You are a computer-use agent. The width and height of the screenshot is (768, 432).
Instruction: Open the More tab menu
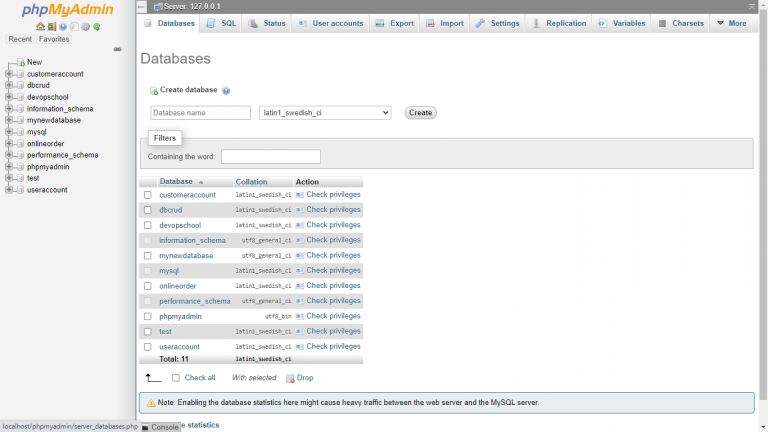(732, 24)
